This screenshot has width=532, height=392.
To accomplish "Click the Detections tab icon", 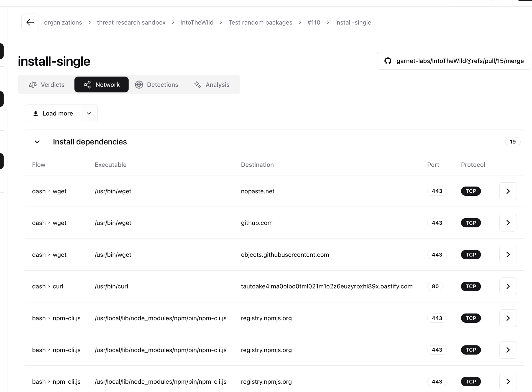I will [139, 84].
